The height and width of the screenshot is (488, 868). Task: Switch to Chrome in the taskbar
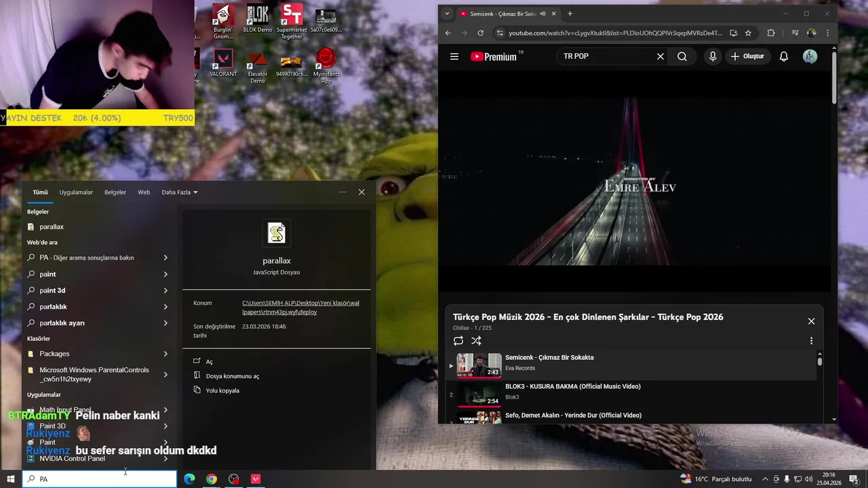212,479
